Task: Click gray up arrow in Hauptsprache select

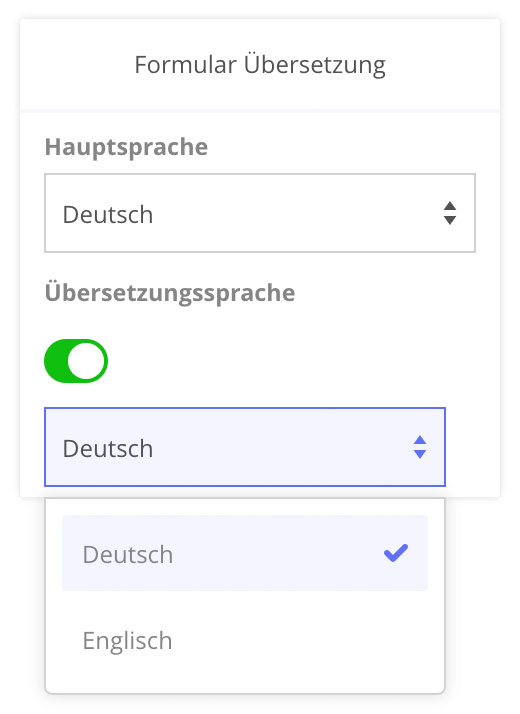Action: click(x=450, y=206)
